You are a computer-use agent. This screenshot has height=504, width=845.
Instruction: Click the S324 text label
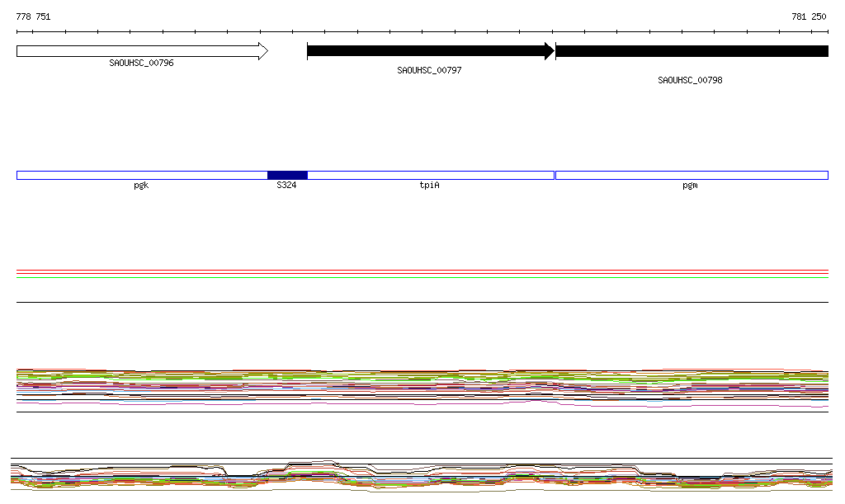[286, 186]
